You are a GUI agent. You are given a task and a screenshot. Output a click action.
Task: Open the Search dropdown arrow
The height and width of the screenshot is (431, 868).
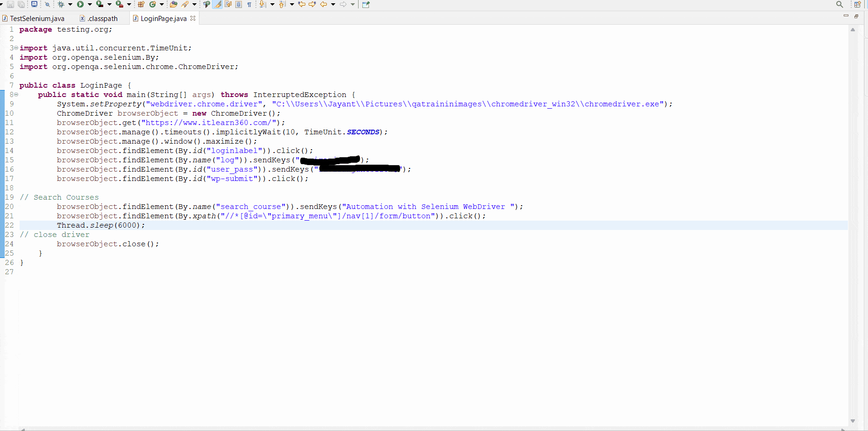(194, 5)
